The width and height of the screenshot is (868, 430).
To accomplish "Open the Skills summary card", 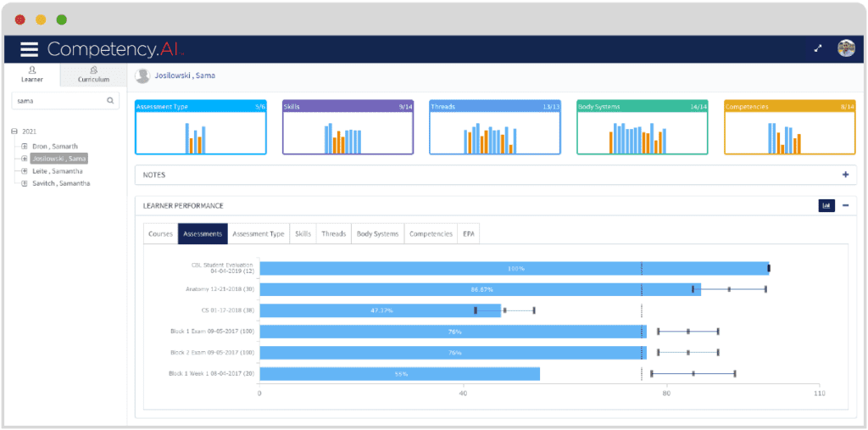I will tap(348, 127).
